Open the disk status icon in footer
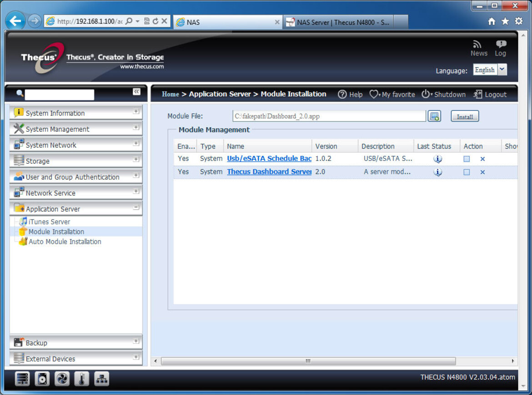 42,379
